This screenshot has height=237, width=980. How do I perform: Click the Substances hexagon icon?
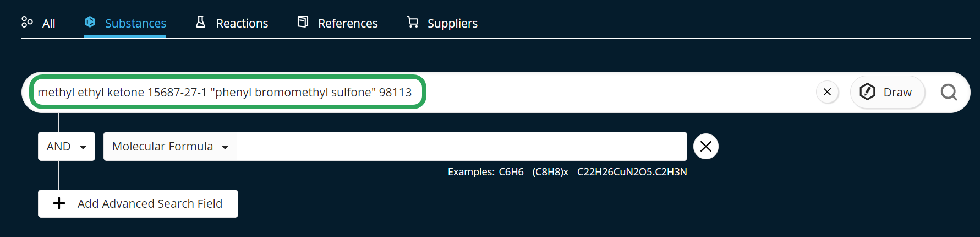click(x=90, y=22)
